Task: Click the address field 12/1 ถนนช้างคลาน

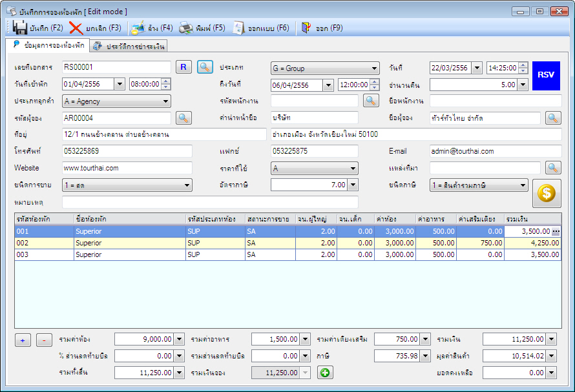Action: [164, 134]
